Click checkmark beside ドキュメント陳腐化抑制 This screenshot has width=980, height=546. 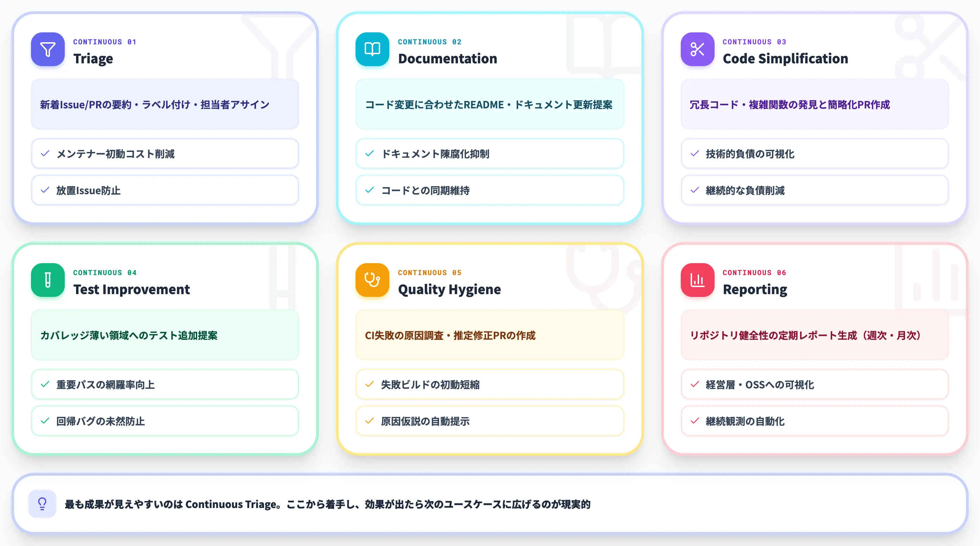click(369, 154)
